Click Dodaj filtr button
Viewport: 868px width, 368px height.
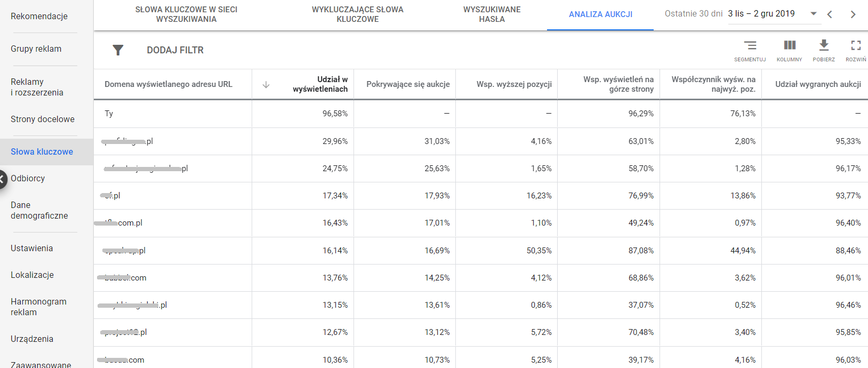[175, 50]
